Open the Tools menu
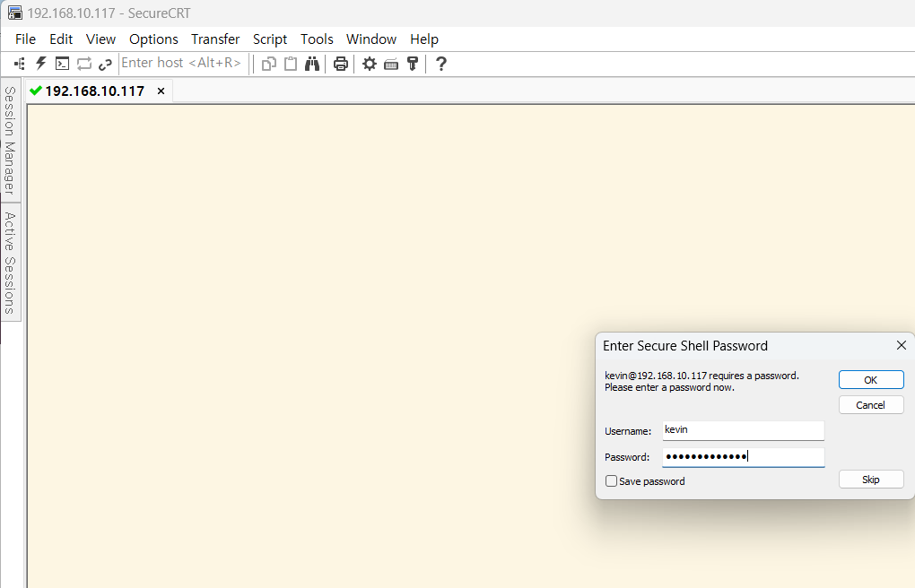 pyautogui.click(x=317, y=39)
